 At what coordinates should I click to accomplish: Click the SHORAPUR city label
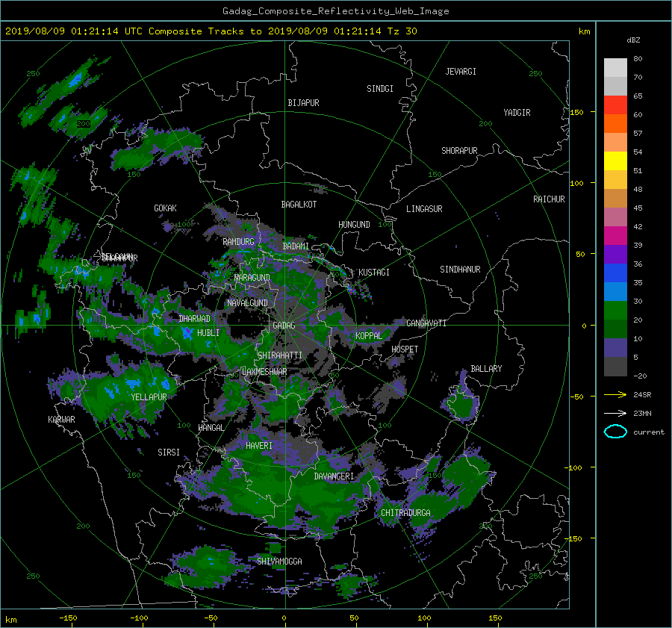tap(459, 150)
